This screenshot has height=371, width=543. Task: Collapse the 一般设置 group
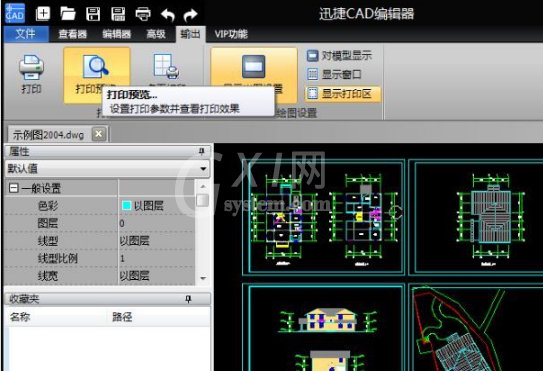[14, 188]
